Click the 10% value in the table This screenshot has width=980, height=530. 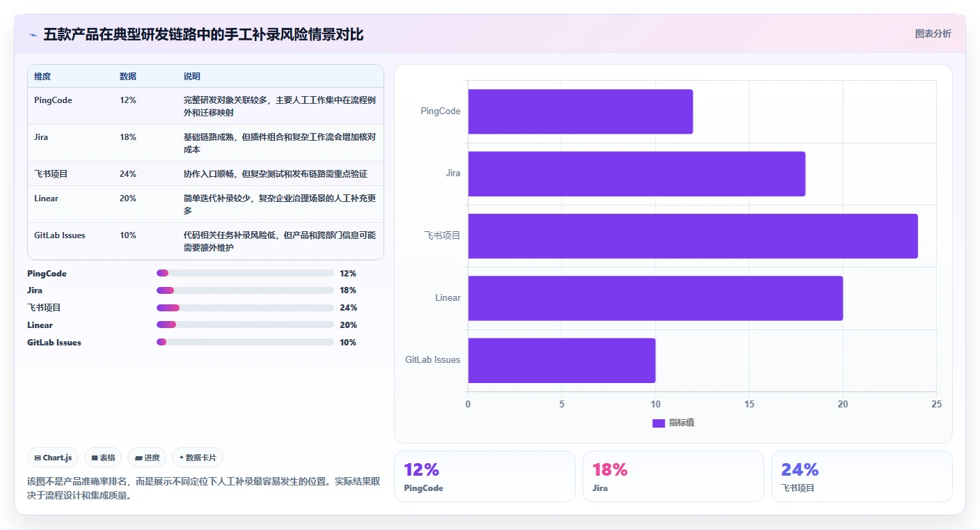128,235
